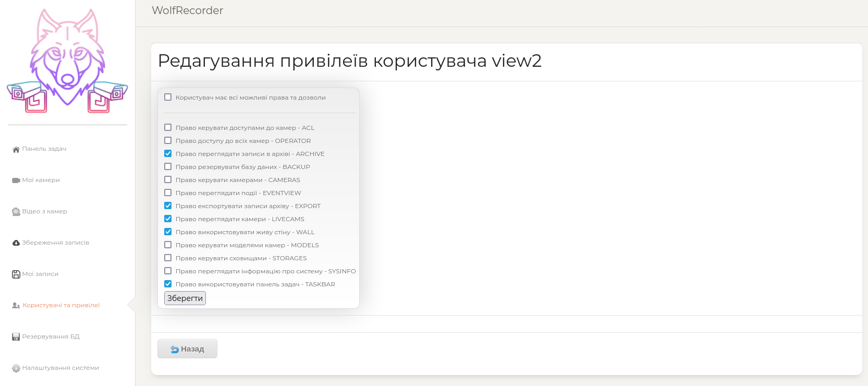Viewport: 868px width, 386px height.
Task: Uncheck the ARCHIVE viewing right
Action: [168, 153]
